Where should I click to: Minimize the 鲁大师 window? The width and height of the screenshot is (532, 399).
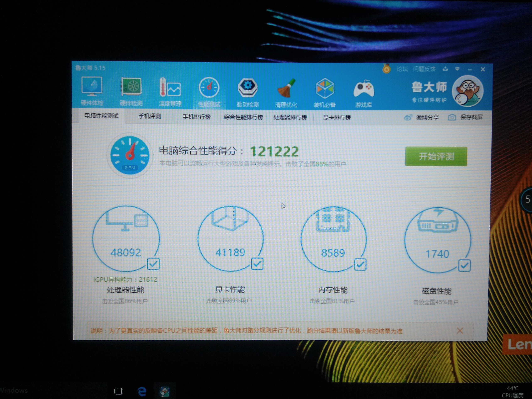point(470,69)
